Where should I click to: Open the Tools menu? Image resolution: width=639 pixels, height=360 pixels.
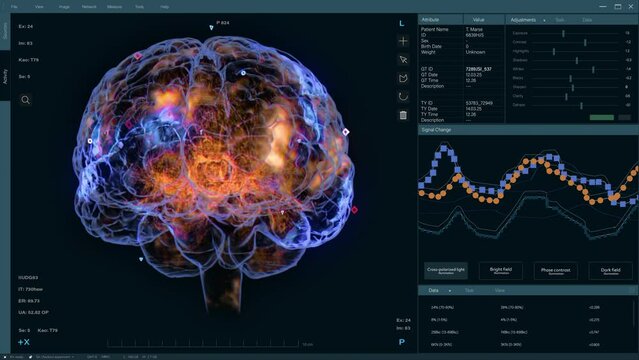(x=139, y=7)
